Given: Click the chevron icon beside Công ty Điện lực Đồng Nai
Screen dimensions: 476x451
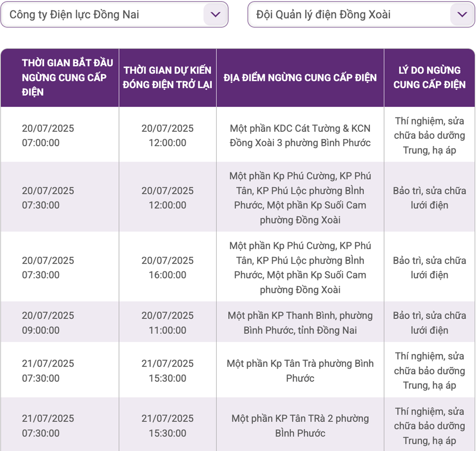Looking at the screenshot, I should point(215,14).
